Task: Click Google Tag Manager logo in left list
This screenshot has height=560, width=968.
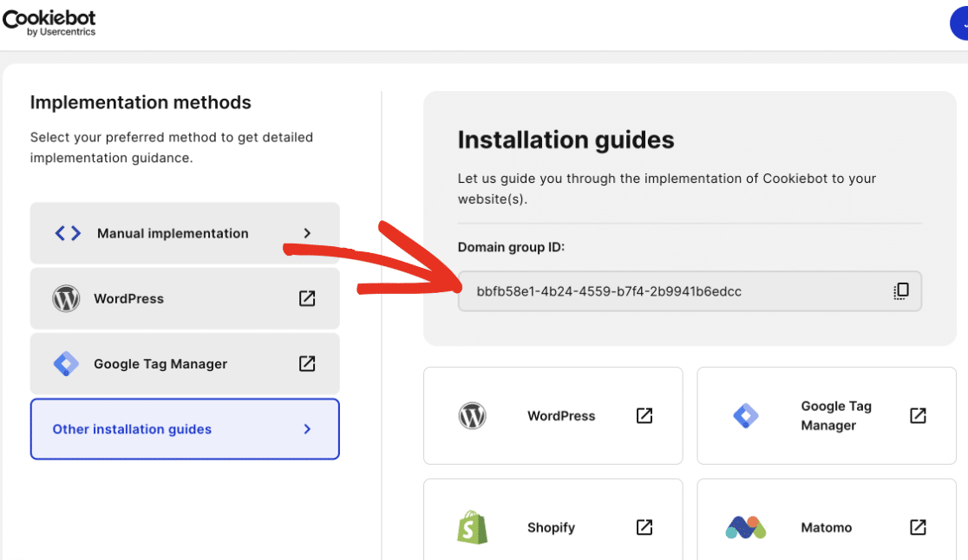Action: pyautogui.click(x=66, y=364)
